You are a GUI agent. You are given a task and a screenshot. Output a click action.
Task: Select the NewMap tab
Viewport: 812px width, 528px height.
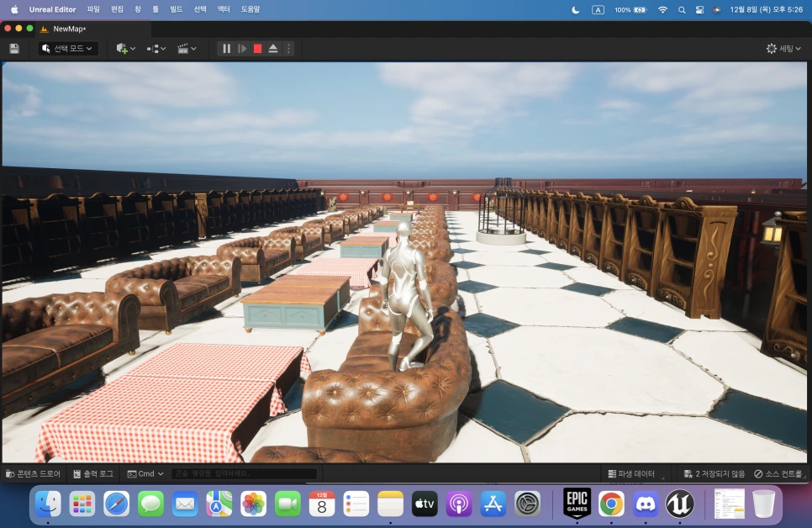tap(70, 29)
